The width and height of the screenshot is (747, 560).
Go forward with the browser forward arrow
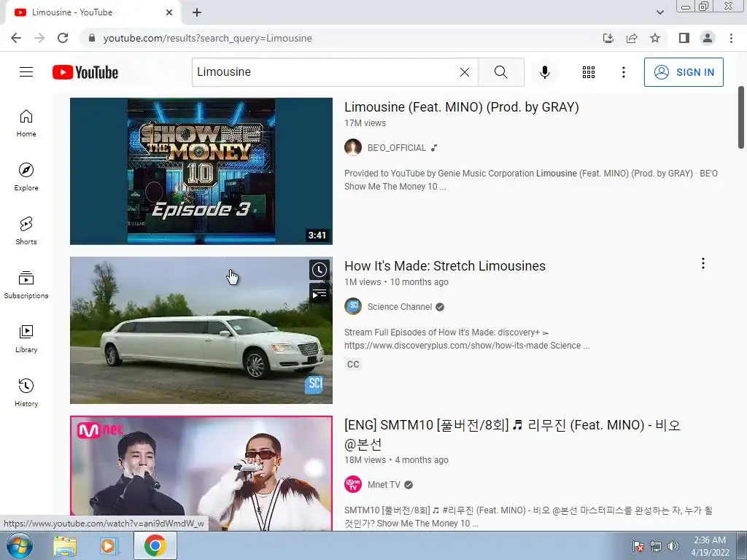(x=39, y=38)
